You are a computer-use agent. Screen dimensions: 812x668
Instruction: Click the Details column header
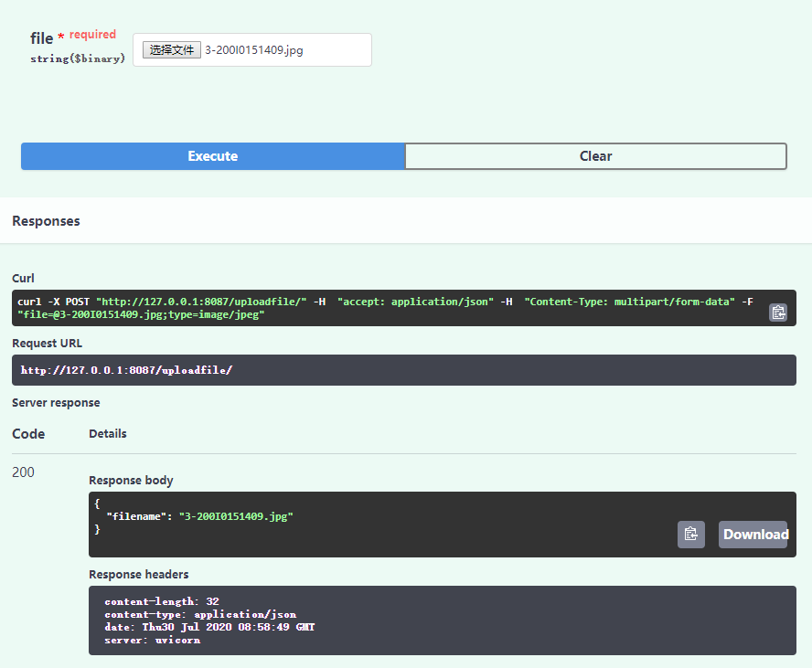tap(107, 433)
